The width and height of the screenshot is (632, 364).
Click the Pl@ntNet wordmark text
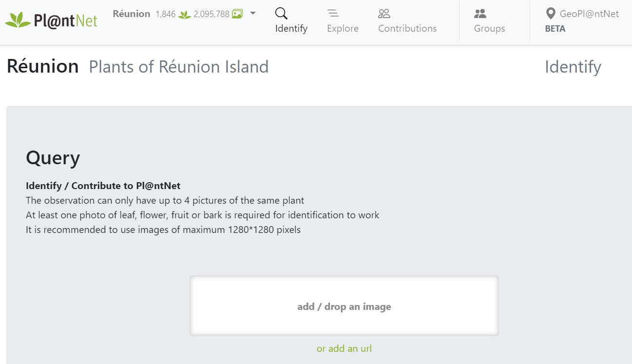pyautogui.click(x=66, y=20)
